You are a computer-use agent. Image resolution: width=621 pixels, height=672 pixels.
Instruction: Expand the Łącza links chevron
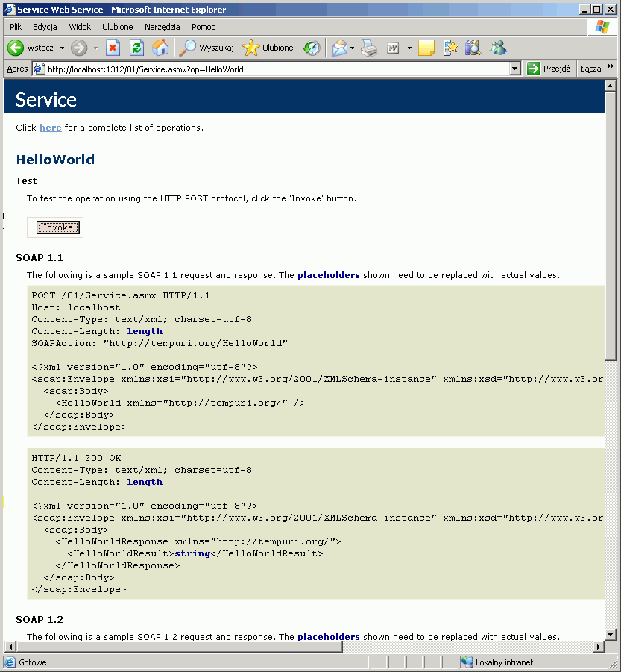[x=611, y=66]
